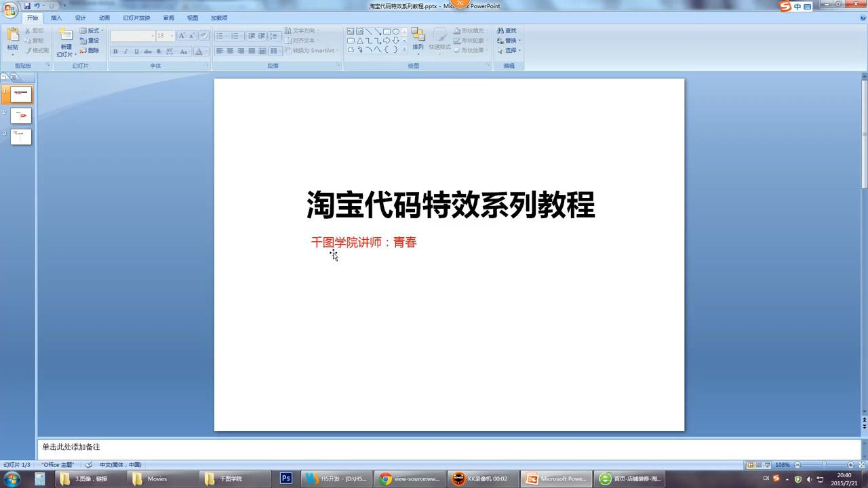Toggle underline formatting

point(136,52)
